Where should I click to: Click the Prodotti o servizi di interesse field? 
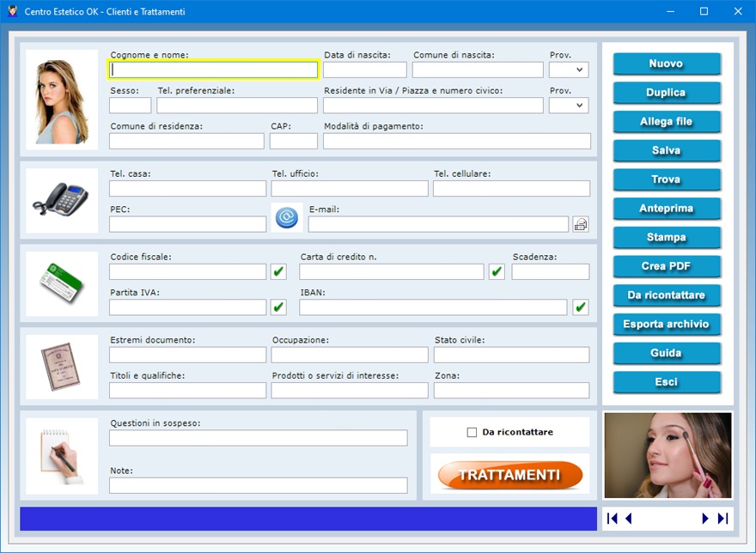pyautogui.click(x=350, y=391)
